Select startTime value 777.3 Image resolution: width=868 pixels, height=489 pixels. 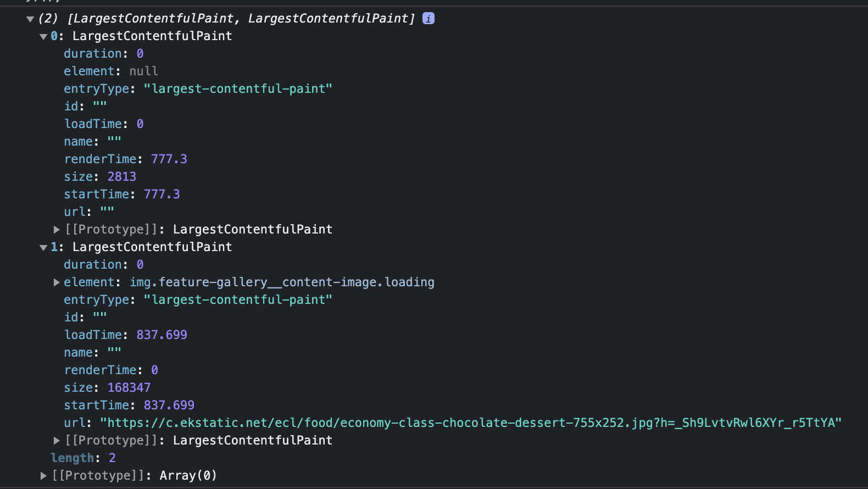coord(162,194)
